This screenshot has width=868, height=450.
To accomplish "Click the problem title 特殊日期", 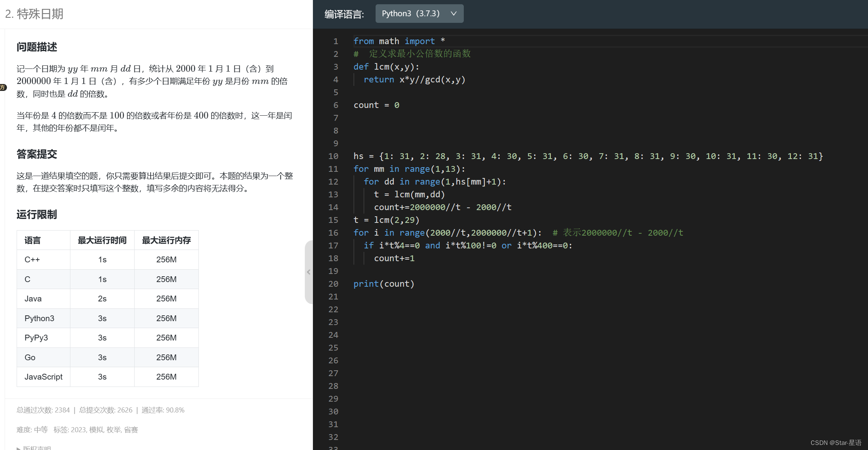I will [40, 14].
